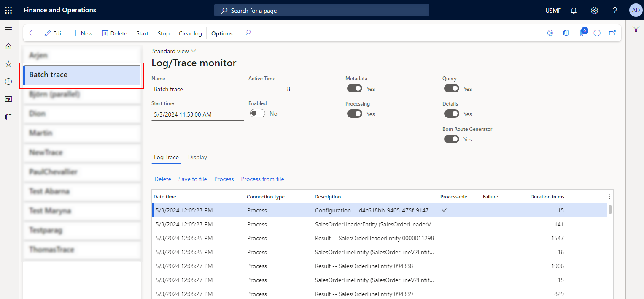Click the search magnifier in the action bar
The image size is (644, 299).
click(248, 33)
